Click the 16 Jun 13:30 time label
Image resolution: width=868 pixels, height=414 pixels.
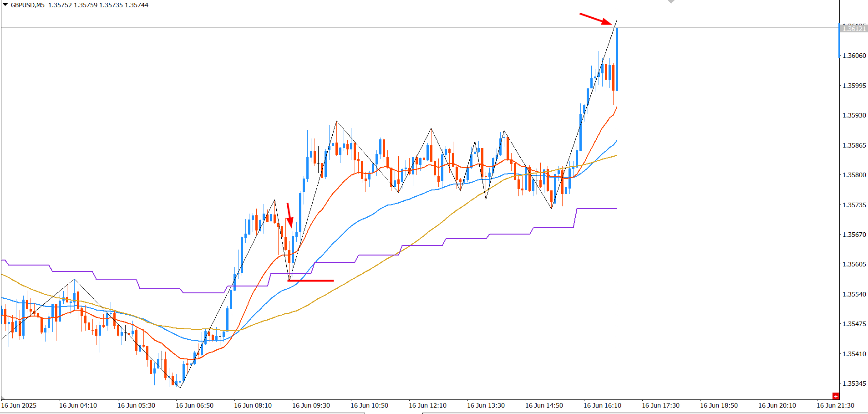[x=486, y=405]
